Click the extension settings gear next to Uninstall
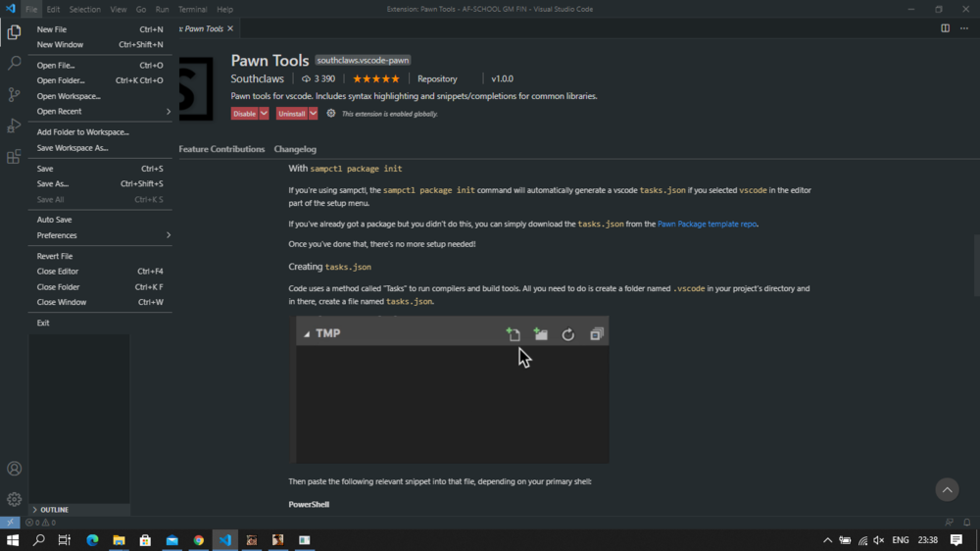Image resolution: width=980 pixels, height=551 pixels. (x=330, y=113)
